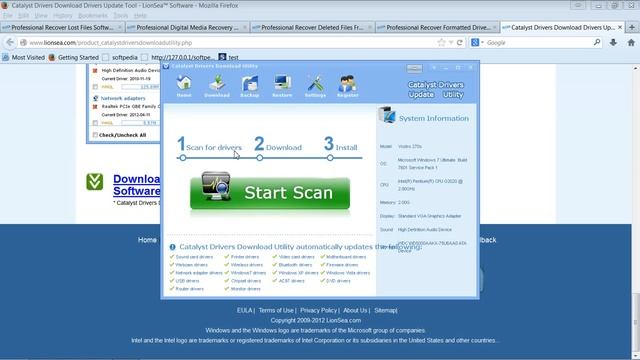Image resolution: width=640 pixels, height=360 pixels.
Task: Go to Firefox home page icon
Action: (x=631, y=42)
